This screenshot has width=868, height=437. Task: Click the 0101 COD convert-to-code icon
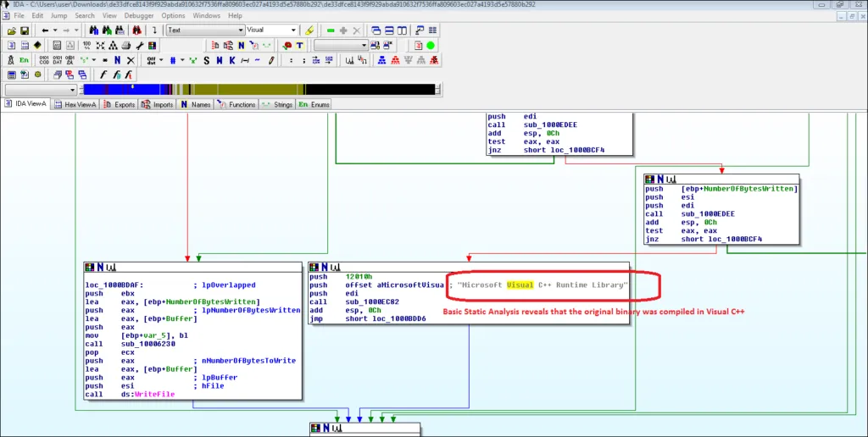click(44, 60)
